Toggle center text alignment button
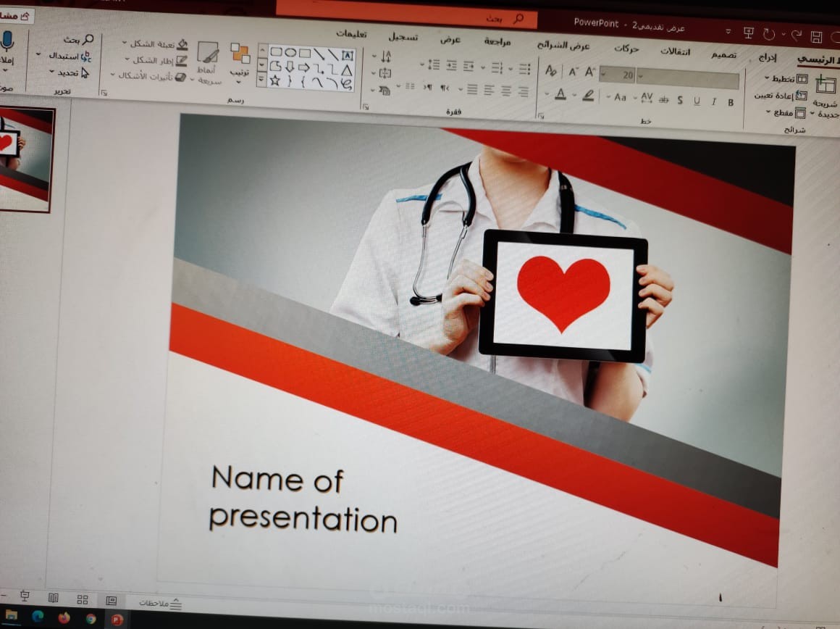Image resolution: width=840 pixels, height=629 pixels. coord(505,91)
